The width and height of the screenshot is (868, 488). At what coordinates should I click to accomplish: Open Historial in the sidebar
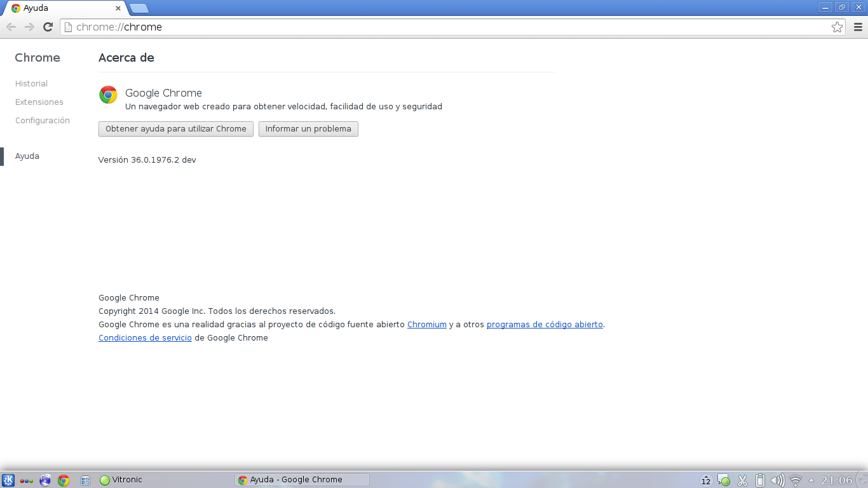pos(31,83)
